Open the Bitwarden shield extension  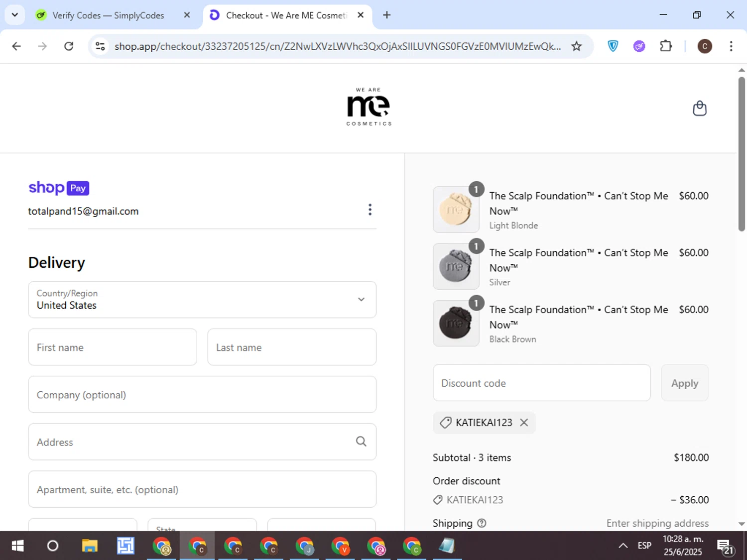[x=613, y=46]
